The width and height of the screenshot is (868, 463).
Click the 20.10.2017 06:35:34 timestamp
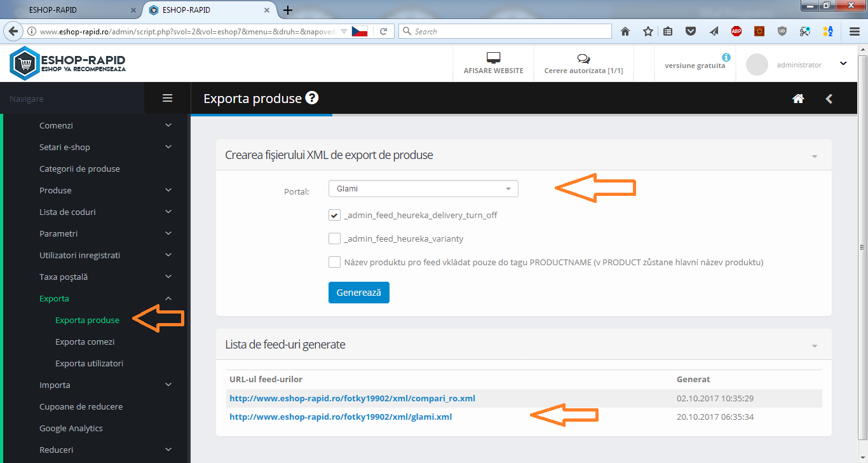coord(715,417)
